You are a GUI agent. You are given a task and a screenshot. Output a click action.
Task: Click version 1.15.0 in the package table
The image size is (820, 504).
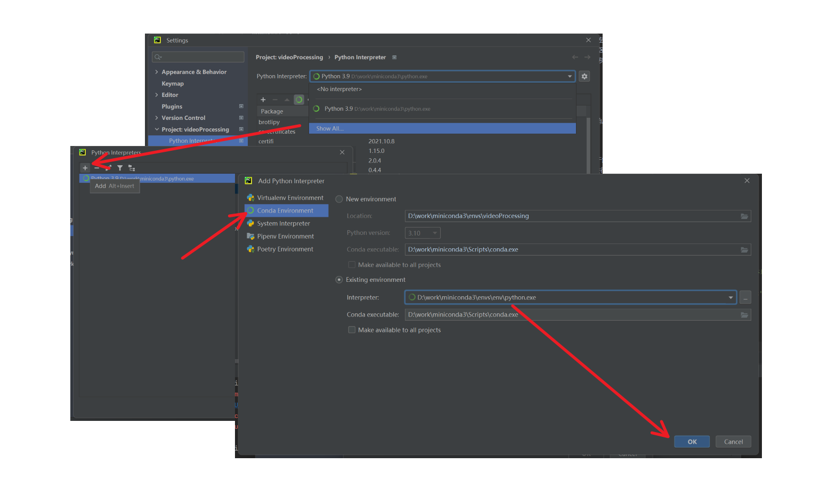click(376, 151)
